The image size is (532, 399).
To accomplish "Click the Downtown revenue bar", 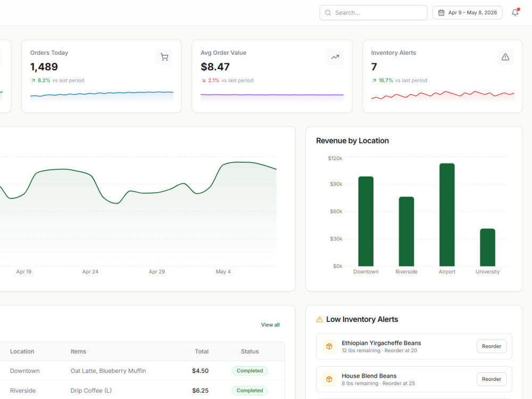I will 366,221.
